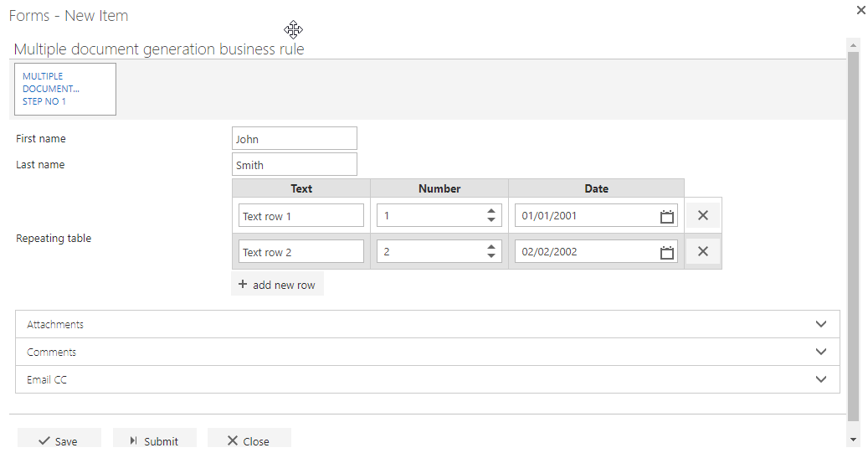
Task: Increase number value in row 1
Action: tap(491, 211)
